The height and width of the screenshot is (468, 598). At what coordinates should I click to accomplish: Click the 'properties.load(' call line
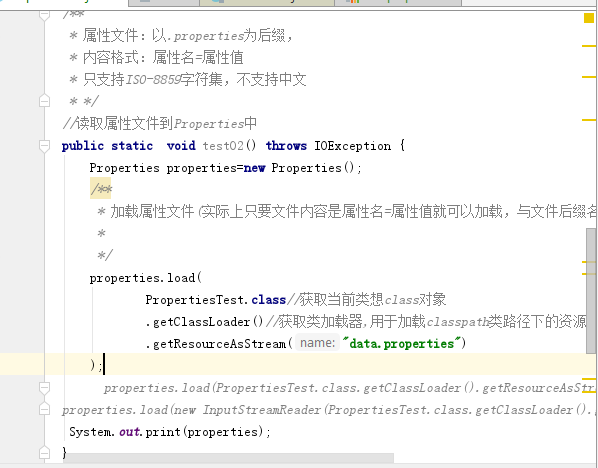tap(145, 278)
